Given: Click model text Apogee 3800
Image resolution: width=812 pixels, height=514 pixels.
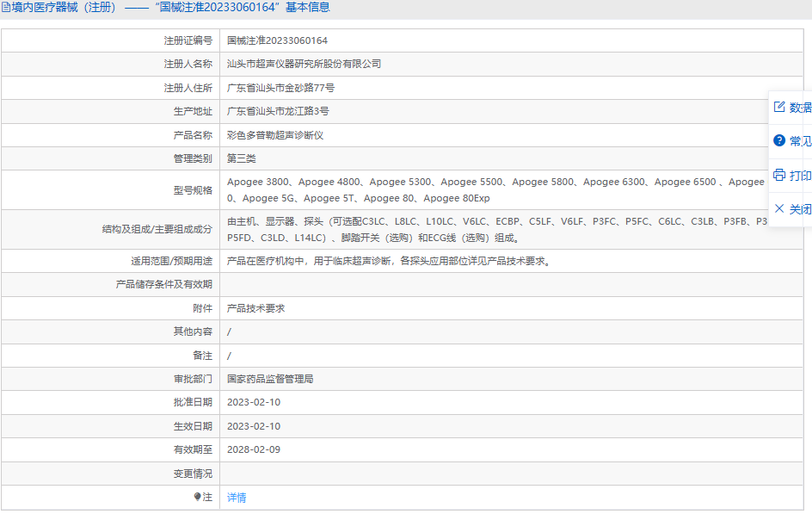Looking at the screenshot, I should point(258,182).
